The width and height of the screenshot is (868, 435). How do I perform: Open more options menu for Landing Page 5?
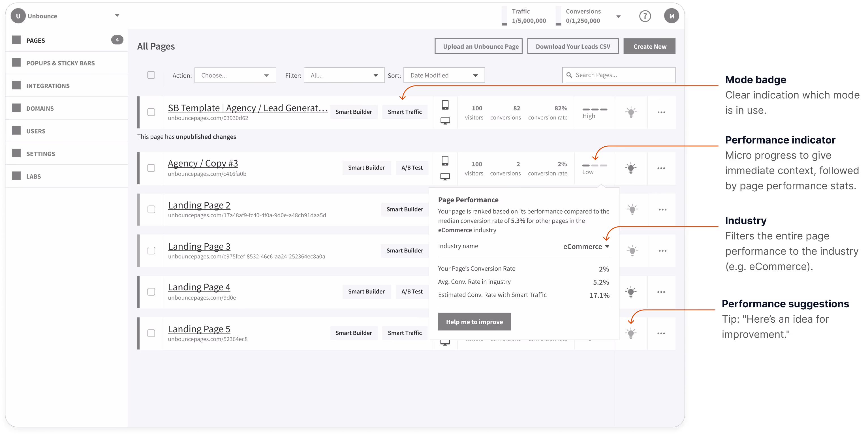(661, 334)
